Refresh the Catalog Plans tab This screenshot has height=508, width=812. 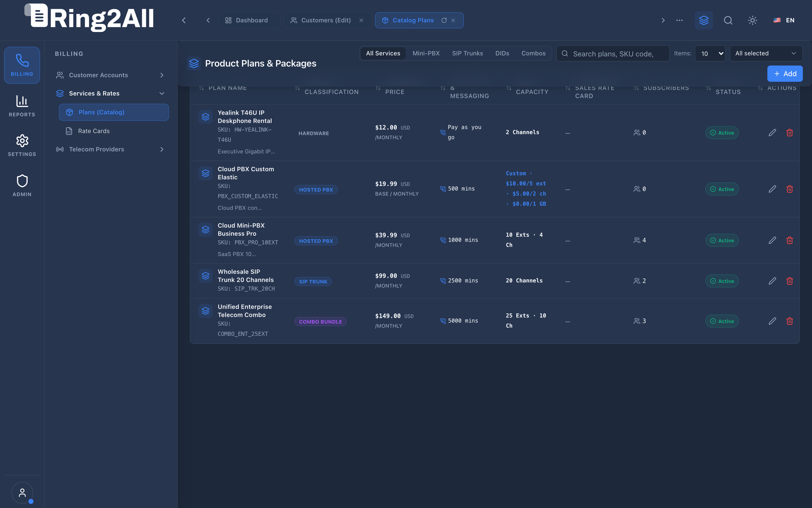coord(444,20)
